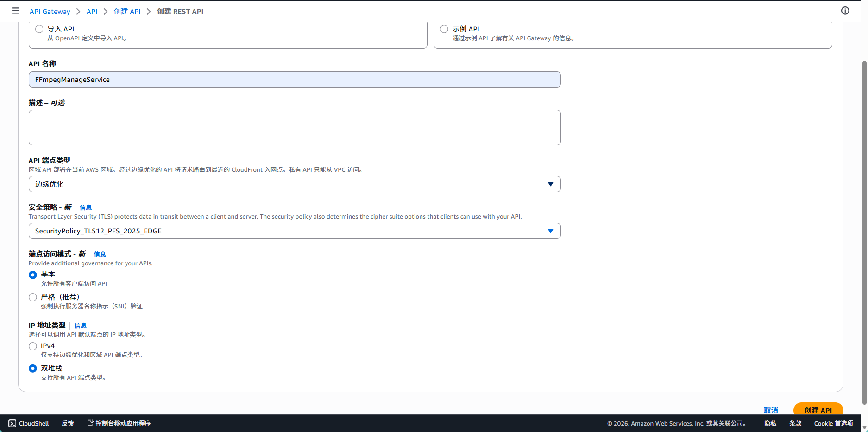Viewport: 868px width, 432px height.
Task: Go to API Gateway breadcrumb
Action: tap(50, 12)
